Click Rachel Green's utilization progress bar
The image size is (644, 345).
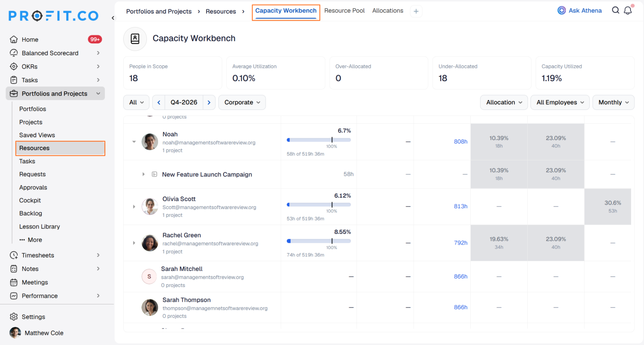click(319, 241)
